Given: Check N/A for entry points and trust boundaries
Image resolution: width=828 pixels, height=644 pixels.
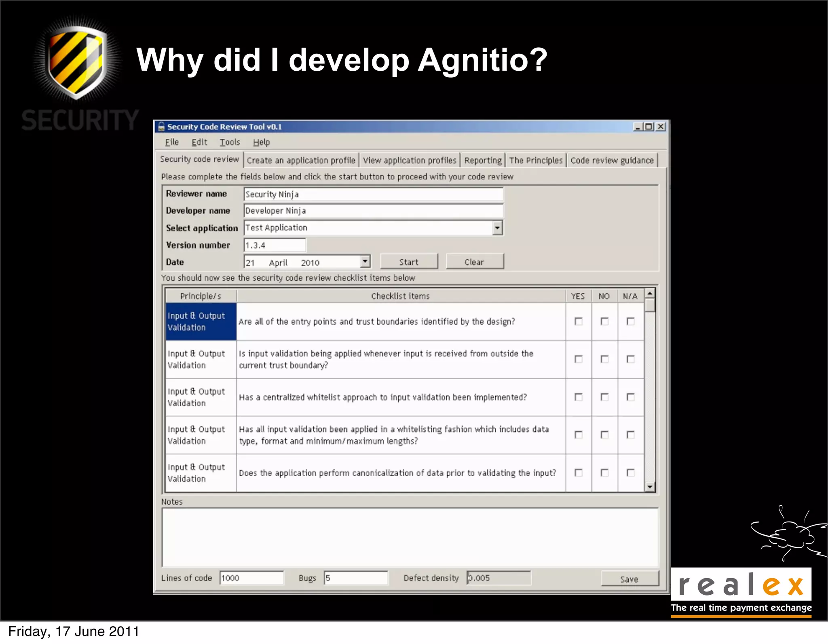Looking at the screenshot, I should tap(630, 321).
